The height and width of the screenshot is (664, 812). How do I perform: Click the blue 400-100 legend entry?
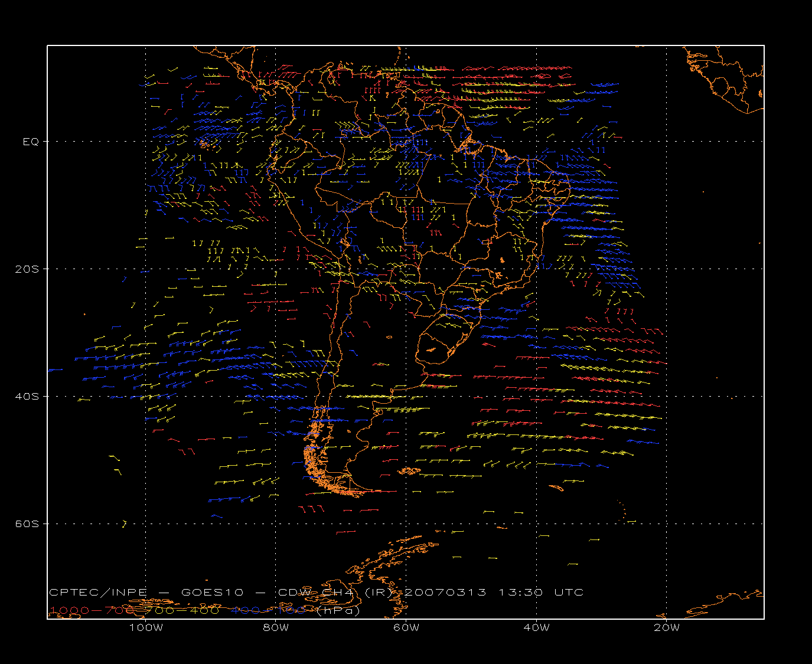(x=269, y=610)
